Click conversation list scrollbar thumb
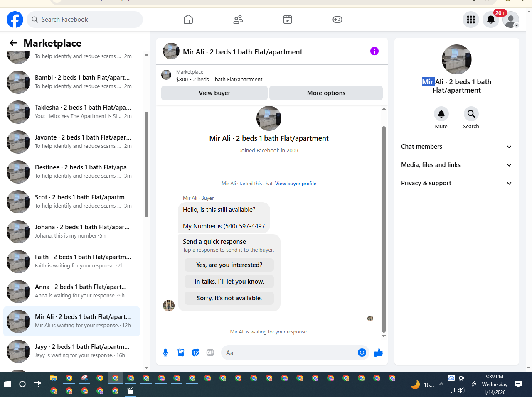This screenshot has width=532, height=397. pyautogui.click(x=146, y=164)
